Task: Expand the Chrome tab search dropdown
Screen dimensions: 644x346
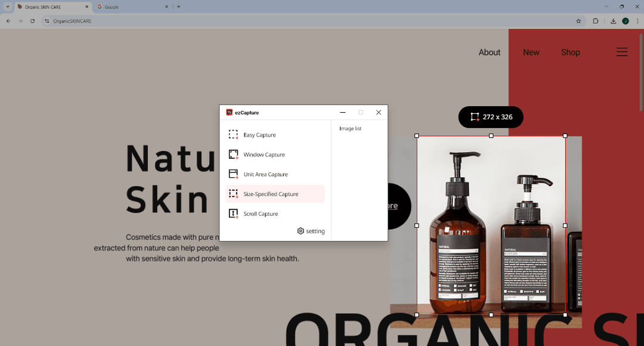Action: coord(7,7)
